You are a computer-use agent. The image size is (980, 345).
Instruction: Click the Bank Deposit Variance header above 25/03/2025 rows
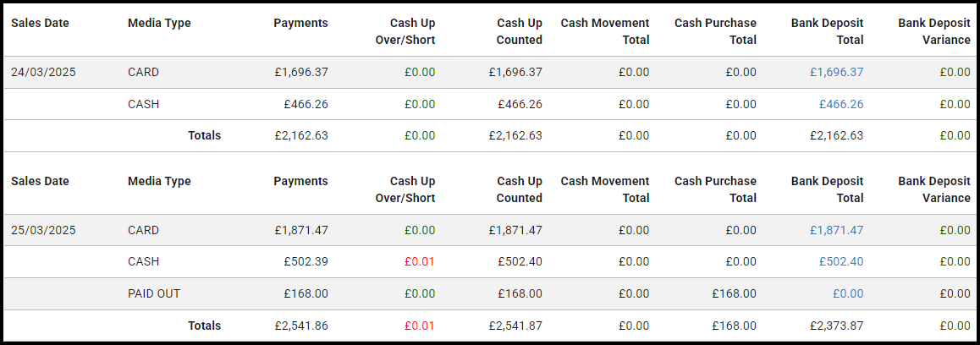933,189
